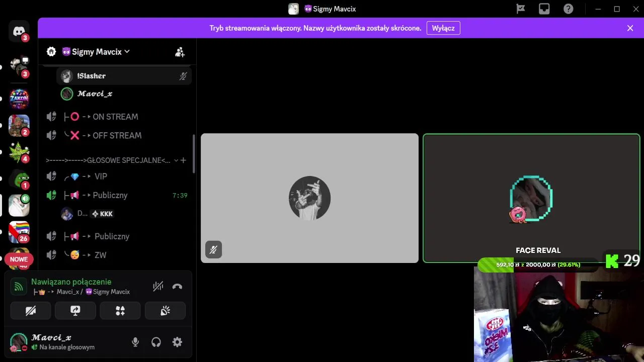This screenshot has height=362, width=644.
Task: Open the soundboard button
Action: click(165, 311)
